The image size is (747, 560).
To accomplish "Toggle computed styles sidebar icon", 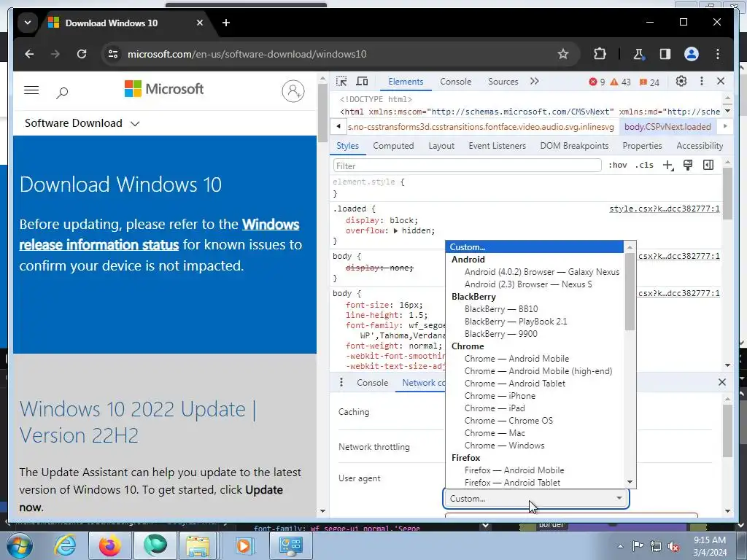I will 708,166.
